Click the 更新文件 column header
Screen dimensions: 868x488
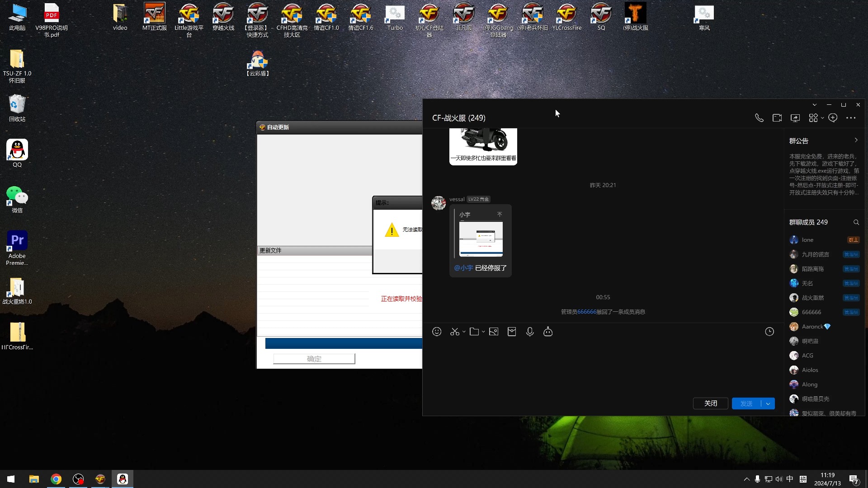(x=315, y=251)
